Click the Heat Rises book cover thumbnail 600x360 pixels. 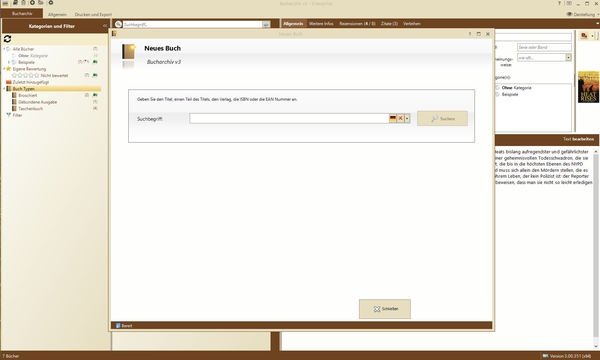pos(588,87)
